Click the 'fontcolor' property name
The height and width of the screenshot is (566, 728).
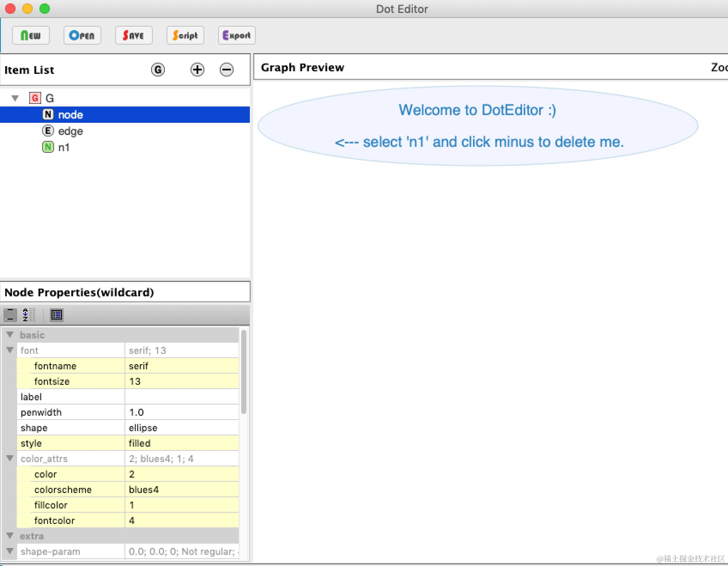click(55, 520)
